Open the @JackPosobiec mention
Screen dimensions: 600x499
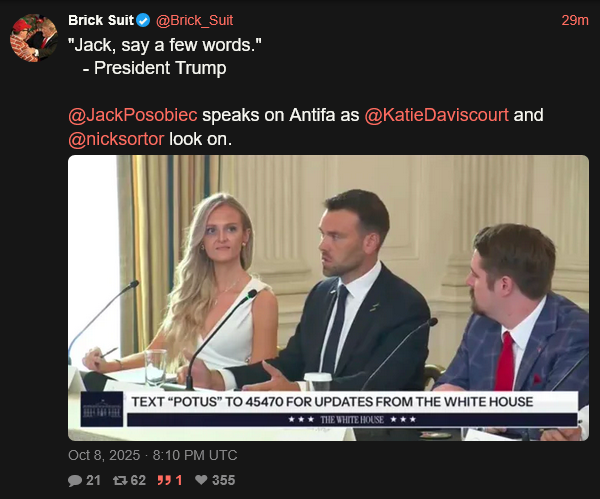coord(133,115)
